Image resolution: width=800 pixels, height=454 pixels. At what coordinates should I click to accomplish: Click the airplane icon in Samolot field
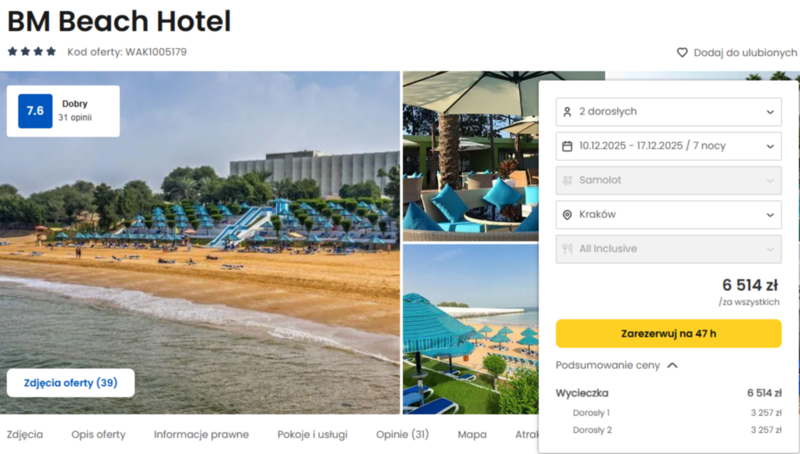(x=567, y=180)
